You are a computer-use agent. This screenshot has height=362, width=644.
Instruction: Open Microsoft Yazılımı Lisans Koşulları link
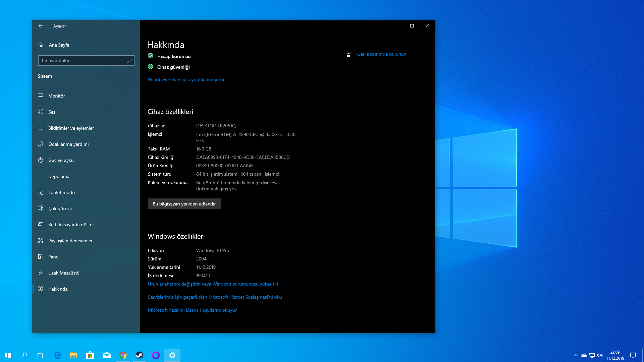pyautogui.click(x=193, y=310)
